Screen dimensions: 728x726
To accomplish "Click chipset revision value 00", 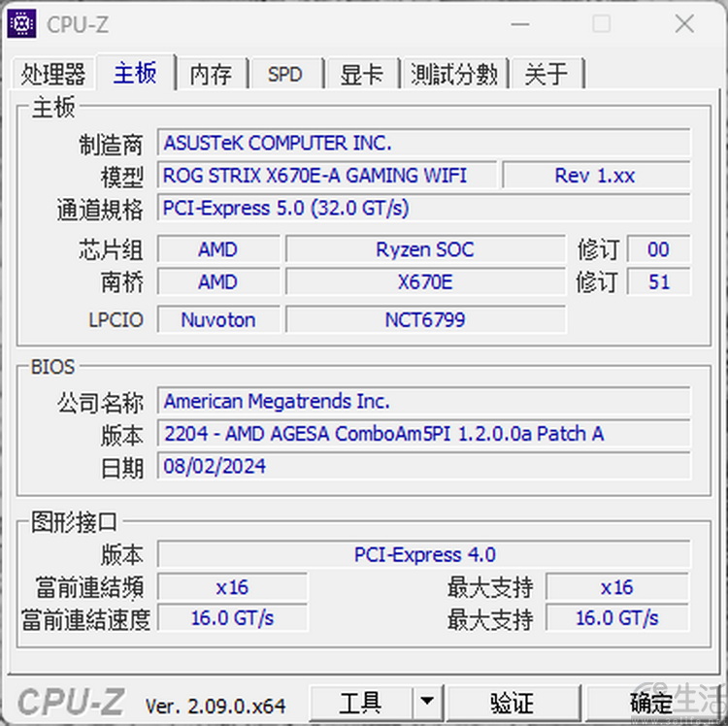I will point(658,249).
